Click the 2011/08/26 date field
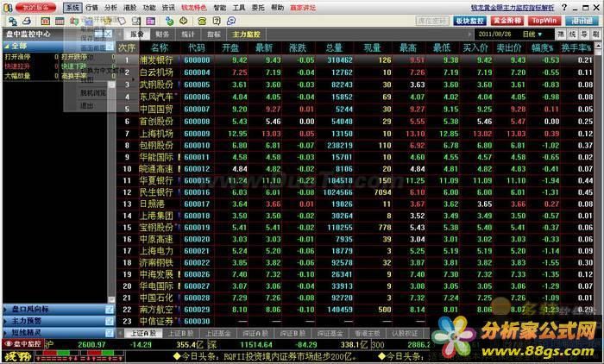The image size is (604, 364). pyautogui.click(x=495, y=35)
